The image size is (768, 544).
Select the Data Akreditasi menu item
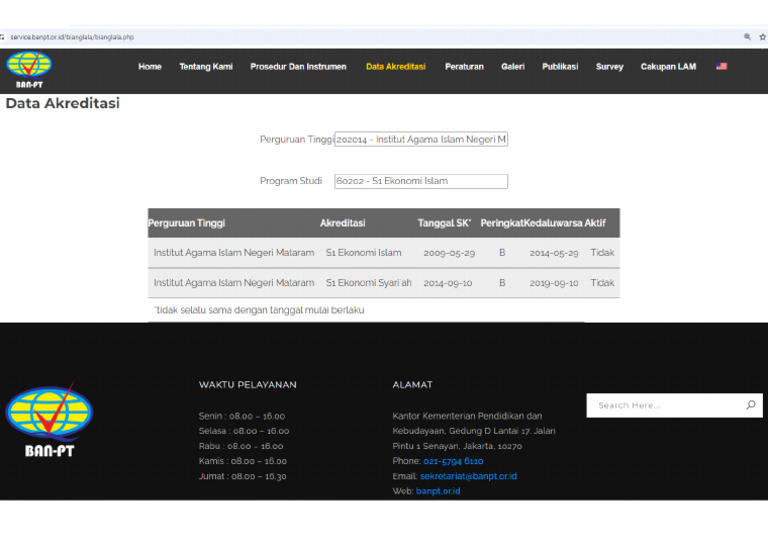click(396, 67)
